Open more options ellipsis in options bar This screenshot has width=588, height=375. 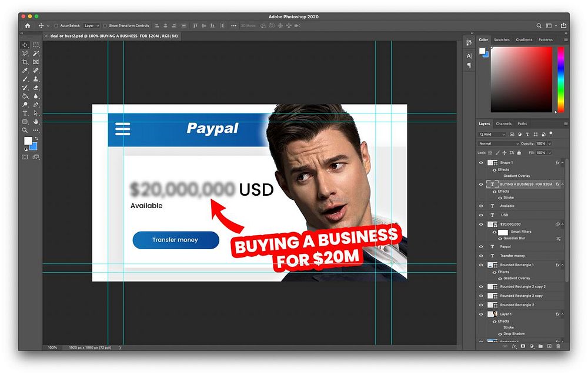coord(233,26)
